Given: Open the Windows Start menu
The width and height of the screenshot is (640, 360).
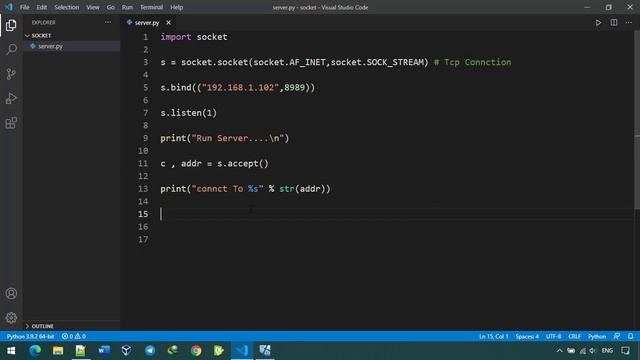Looking at the screenshot, I should point(11,351).
